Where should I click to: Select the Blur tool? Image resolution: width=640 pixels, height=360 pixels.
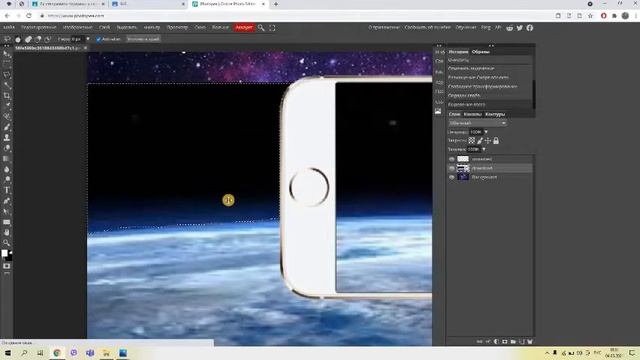pos(7,169)
